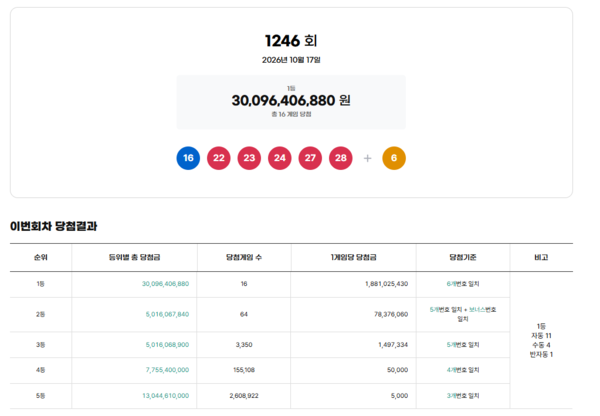Click the winner count 155,108
This screenshot has height=416, width=600.
pos(244,370)
